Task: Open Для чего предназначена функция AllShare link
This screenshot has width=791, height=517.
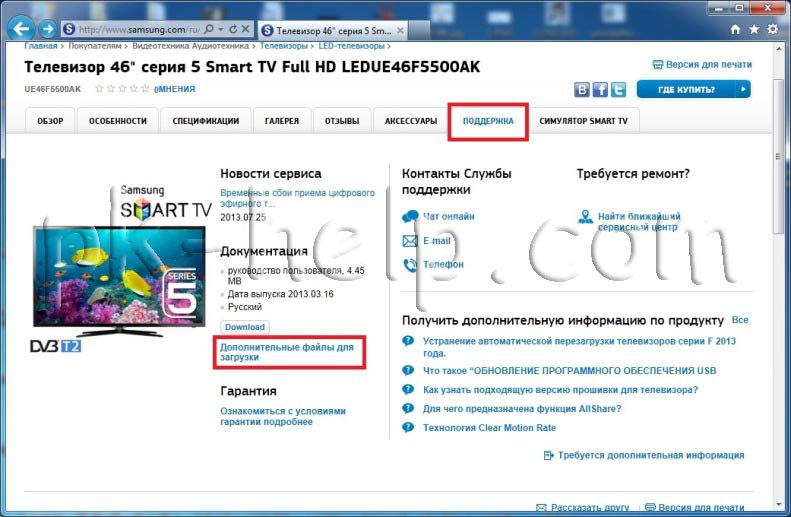Action: [x=522, y=409]
